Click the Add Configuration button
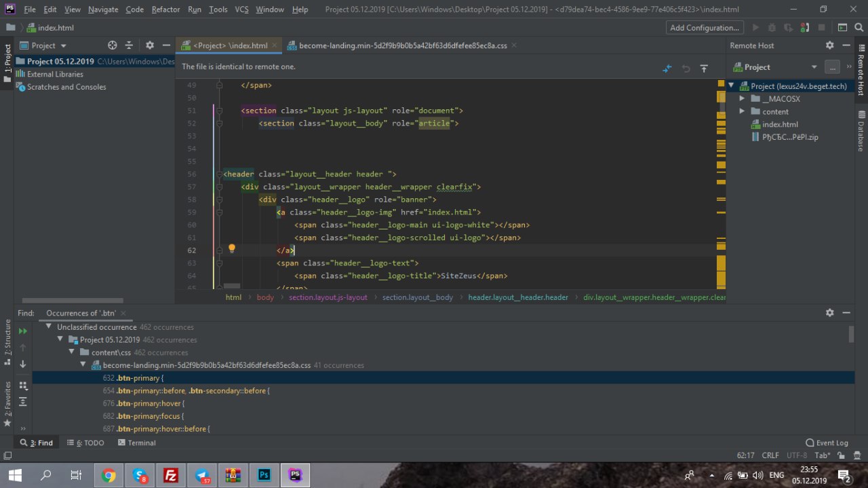 [704, 28]
